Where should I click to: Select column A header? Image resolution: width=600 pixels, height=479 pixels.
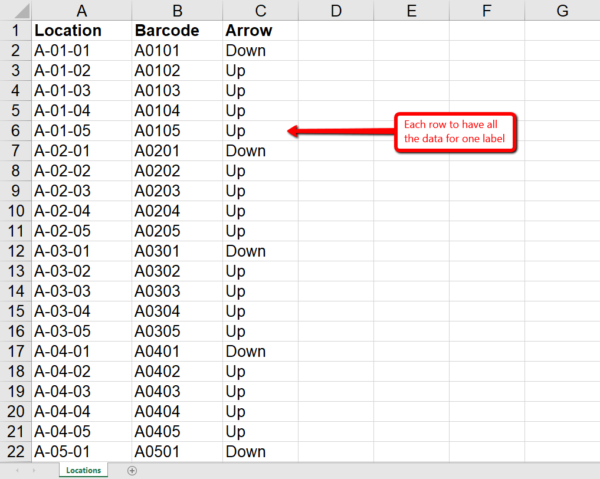pyautogui.click(x=81, y=10)
